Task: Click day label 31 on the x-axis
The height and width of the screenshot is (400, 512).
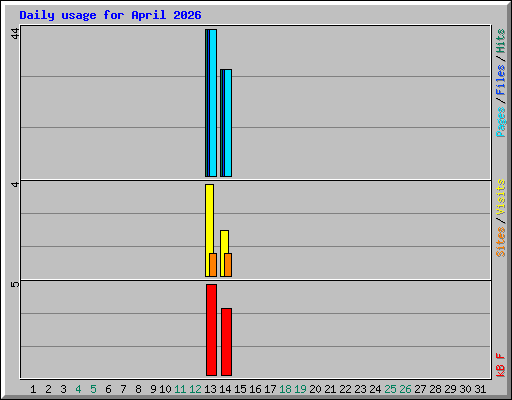Action: [480, 389]
